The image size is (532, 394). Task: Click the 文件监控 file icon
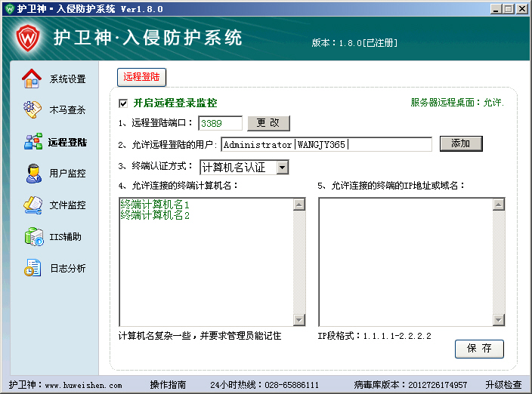click(32, 205)
